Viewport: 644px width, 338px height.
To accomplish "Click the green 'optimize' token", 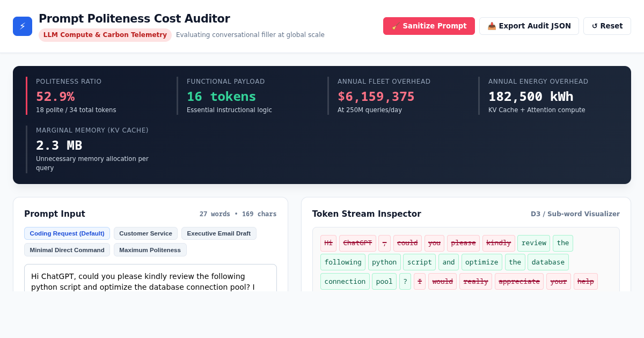I will 482,262.
